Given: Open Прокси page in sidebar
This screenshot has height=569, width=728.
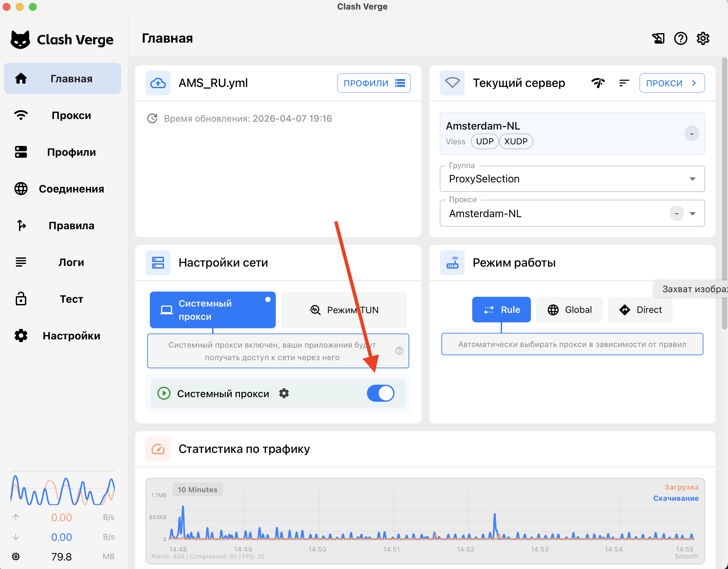Looking at the screenshot, I should [x=63, y=115].
